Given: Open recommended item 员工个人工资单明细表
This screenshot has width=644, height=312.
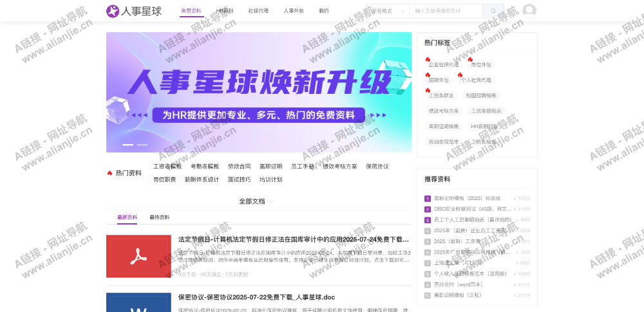Looking at the screenshot, I should (473, 219).
